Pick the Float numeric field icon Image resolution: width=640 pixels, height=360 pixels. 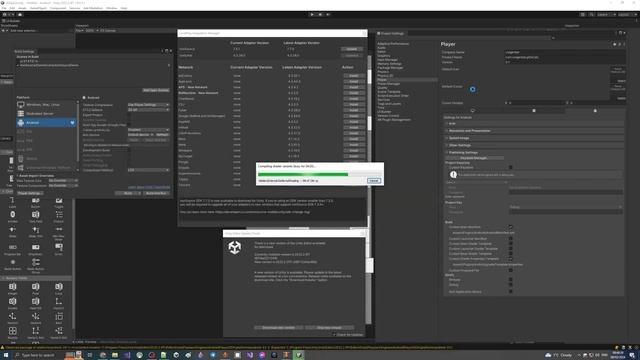pyautogui.click(x=36, y=287)
